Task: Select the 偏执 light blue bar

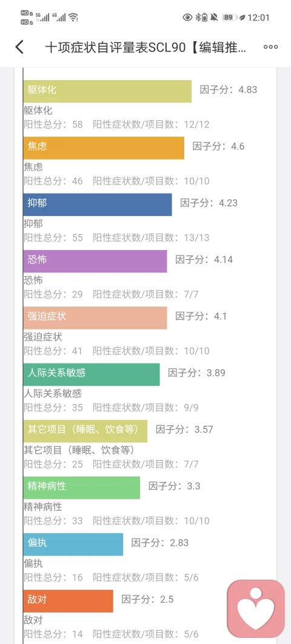Action: (x=73, y=544)
